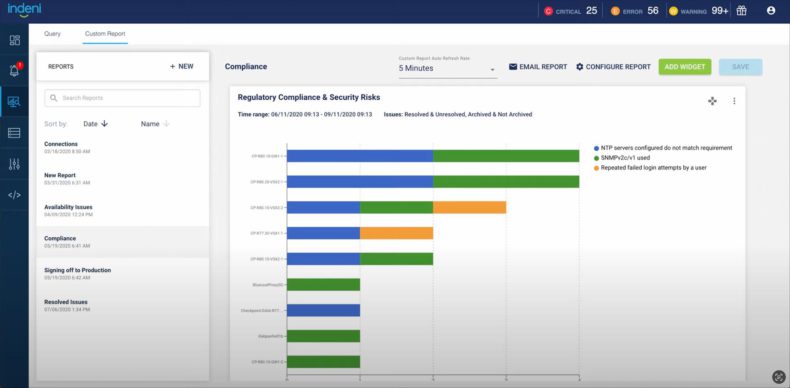Open the code brackets sidebar icon
Viewport: 790px width, 388px height.
point(14,195)
